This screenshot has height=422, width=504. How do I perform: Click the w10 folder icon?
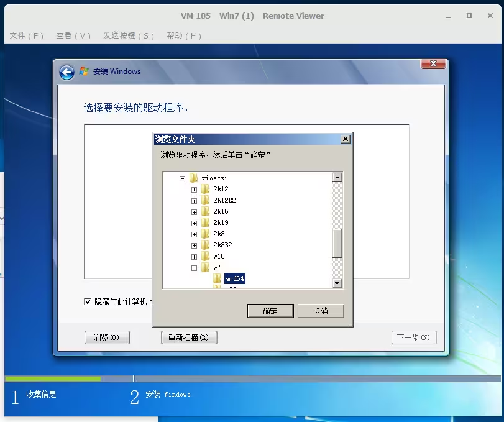click(206, 257)
